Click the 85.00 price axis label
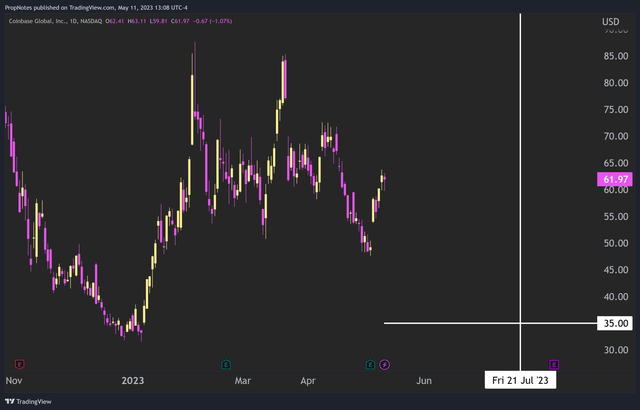This screenshot has width=640, height=410. [616, 56]
